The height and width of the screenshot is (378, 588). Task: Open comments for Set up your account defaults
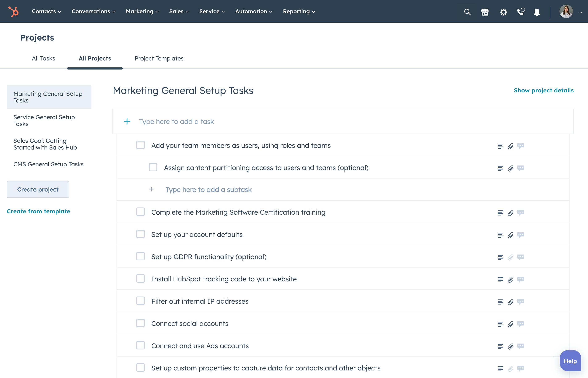coord(521,235)
